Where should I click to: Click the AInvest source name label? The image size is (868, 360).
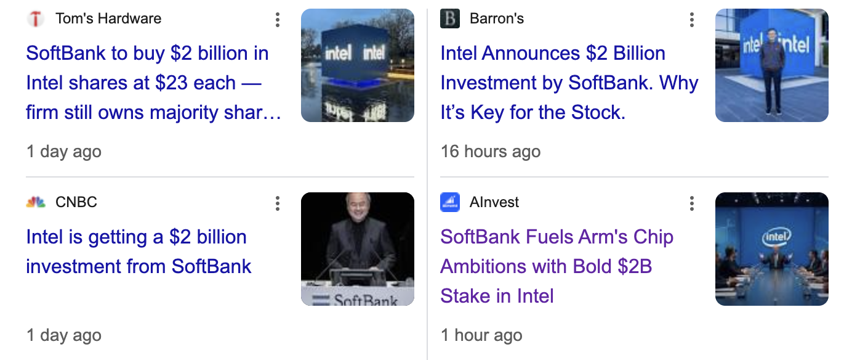pos(494,202)
